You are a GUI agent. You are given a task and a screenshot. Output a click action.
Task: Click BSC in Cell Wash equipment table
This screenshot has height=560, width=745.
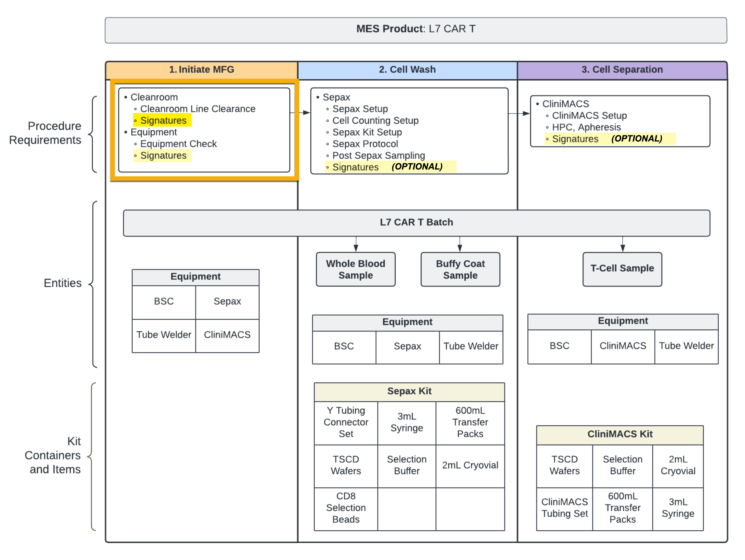[x=344, y=347]
